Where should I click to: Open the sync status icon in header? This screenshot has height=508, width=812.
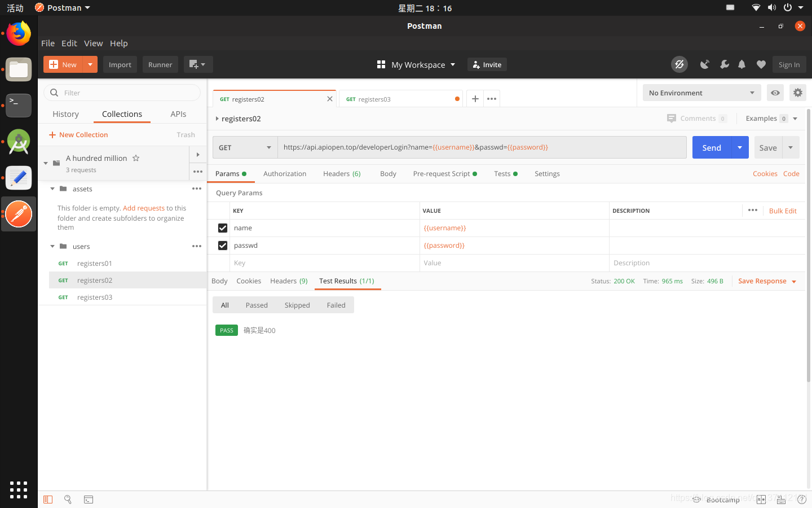coord(679,64)
